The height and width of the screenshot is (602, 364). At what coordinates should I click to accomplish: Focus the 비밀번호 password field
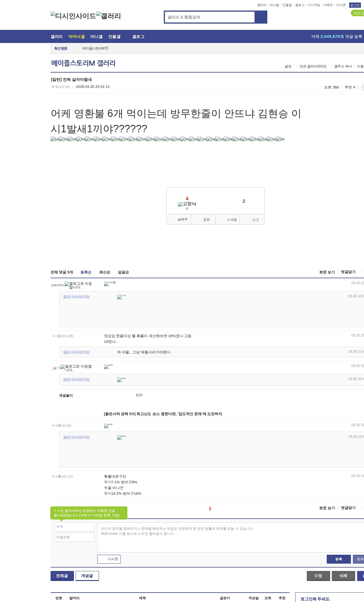74,537
